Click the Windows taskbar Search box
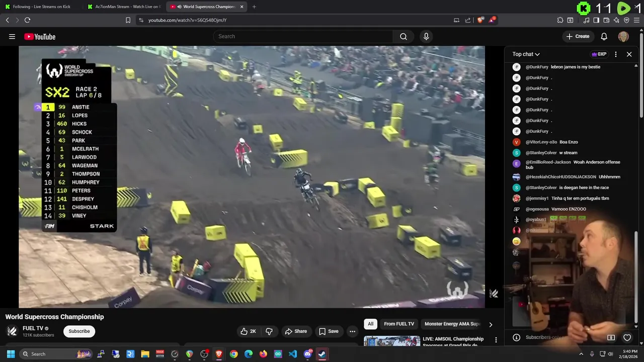The height and width of the screenshot is (362, 644). (55, 354)
